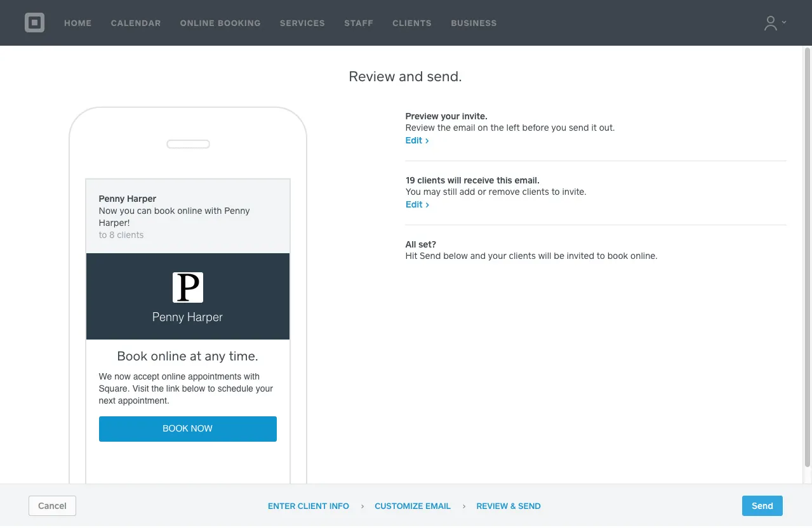The image size is (812, 528).
Task: Select the Review & Send step
Action: [x=509, y=506]
